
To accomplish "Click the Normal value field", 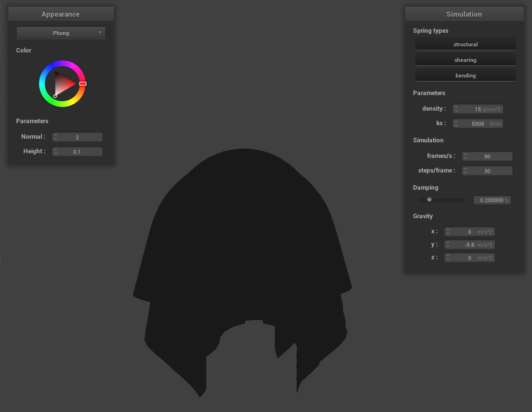I will pos(77,137).
